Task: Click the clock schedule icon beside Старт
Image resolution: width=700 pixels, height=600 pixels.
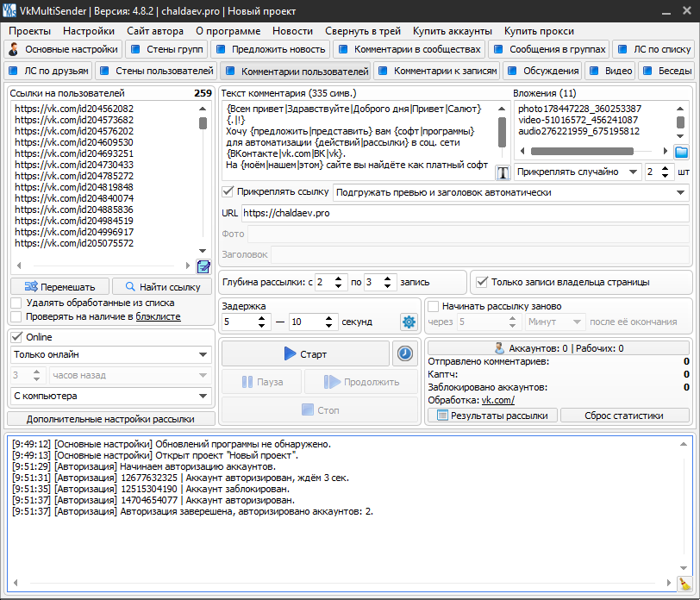Action: pyautogui.click(x=404, y=353)
